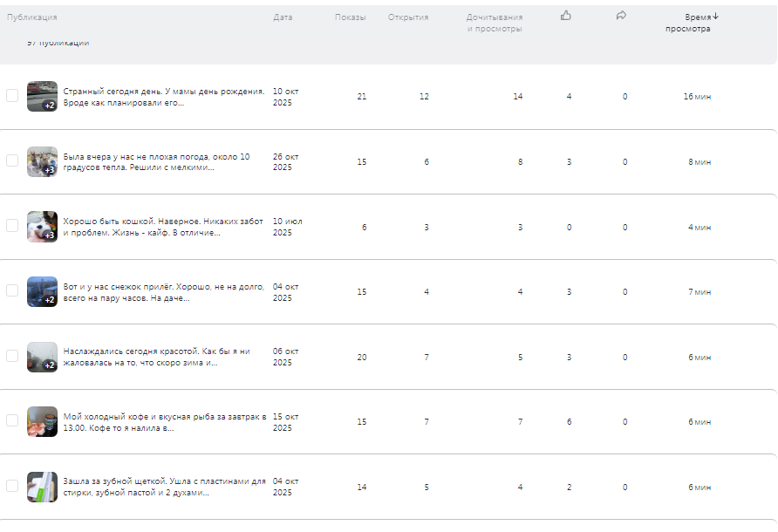Check the box for the 'Мой холодный кофе' post
Image resolution: width=778 pixels, height=532 pixels.
12,420
